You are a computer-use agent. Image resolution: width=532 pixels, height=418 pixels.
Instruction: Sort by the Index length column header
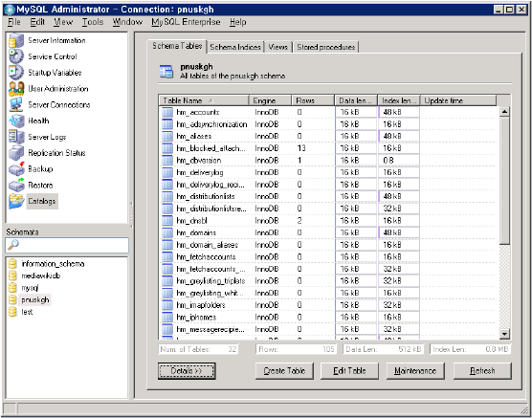tap(399, 100)
